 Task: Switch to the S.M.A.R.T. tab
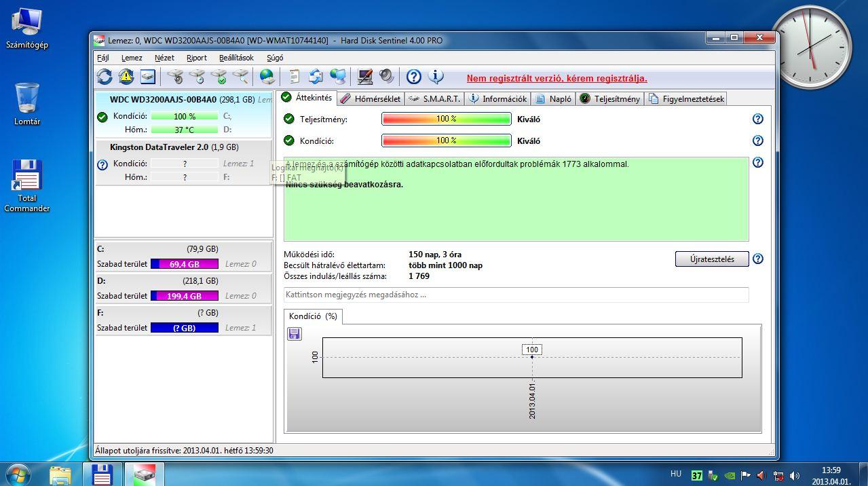[x=434, y=98]
